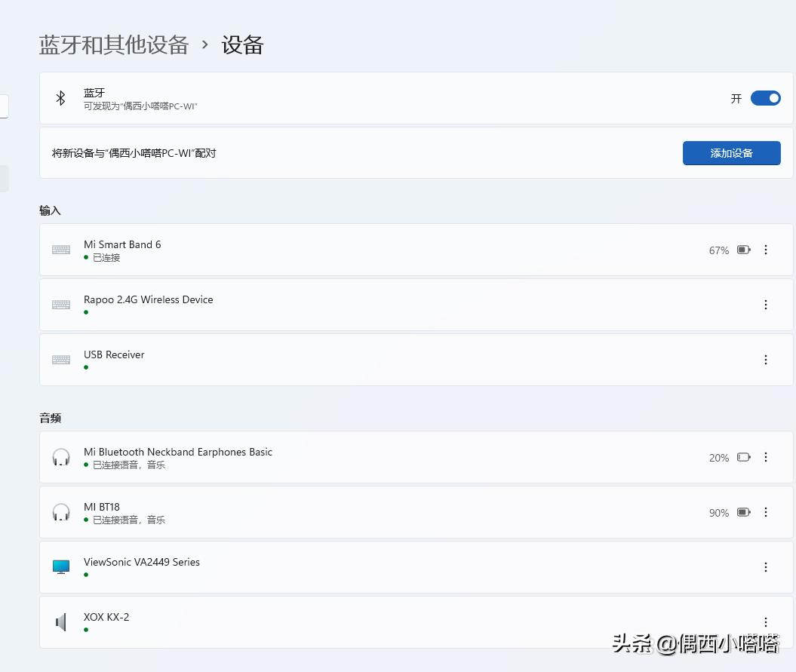Select 蓝牙和其他设备 in the breadcrumb

[x=113, y=45]
